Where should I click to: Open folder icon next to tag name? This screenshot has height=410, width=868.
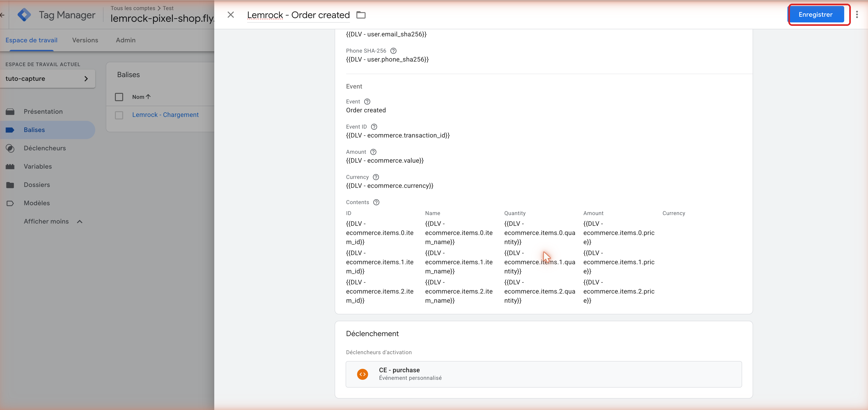point(361,15)
